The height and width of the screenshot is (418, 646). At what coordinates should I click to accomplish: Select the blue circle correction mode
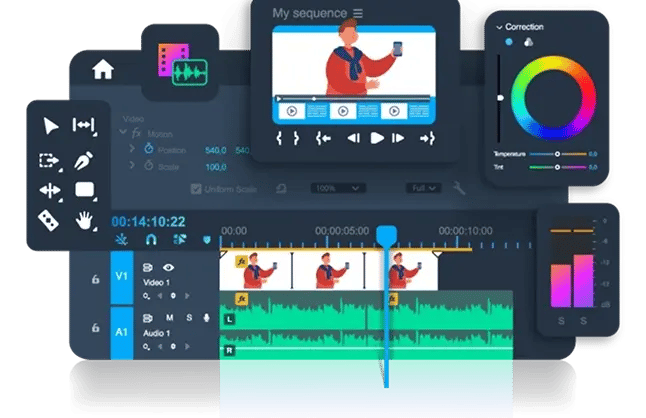tap(509, 42)
